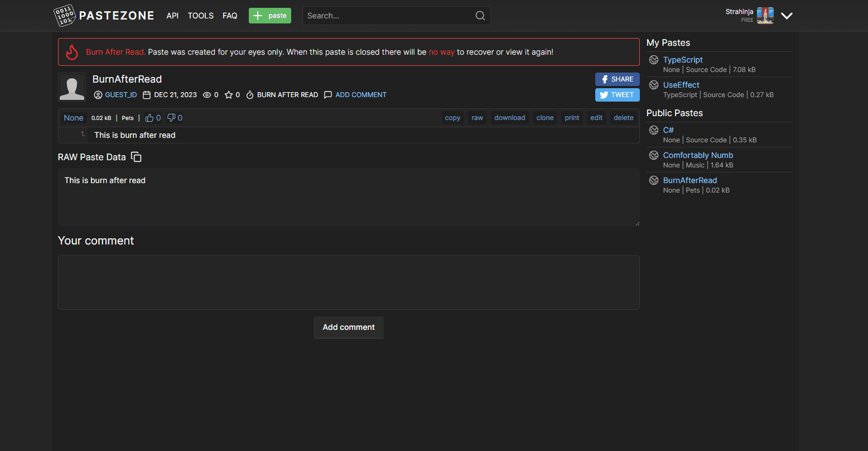Click the Strahinja username text

pos(739,12)
